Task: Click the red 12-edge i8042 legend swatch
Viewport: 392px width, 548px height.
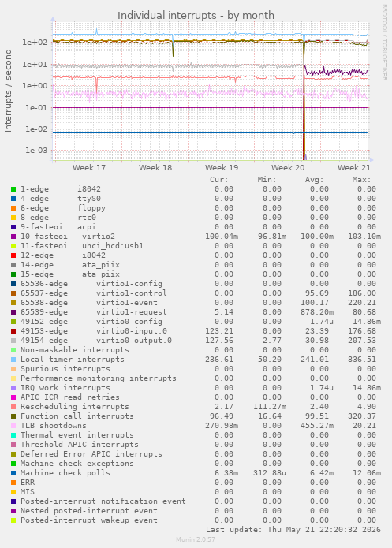Action: click(13, 255)
